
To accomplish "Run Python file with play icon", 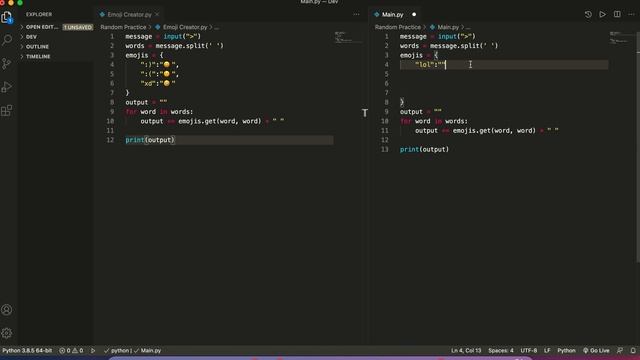I will (602, 14).
